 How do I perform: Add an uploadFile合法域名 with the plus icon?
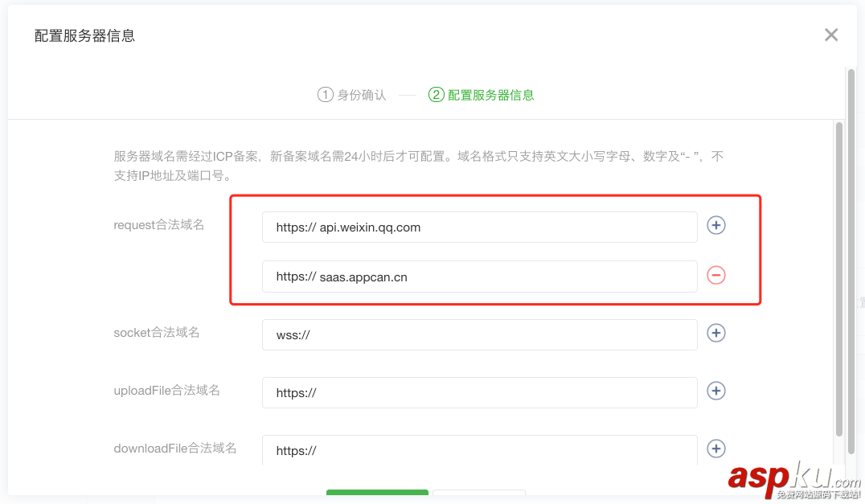(x=715, y=391)
